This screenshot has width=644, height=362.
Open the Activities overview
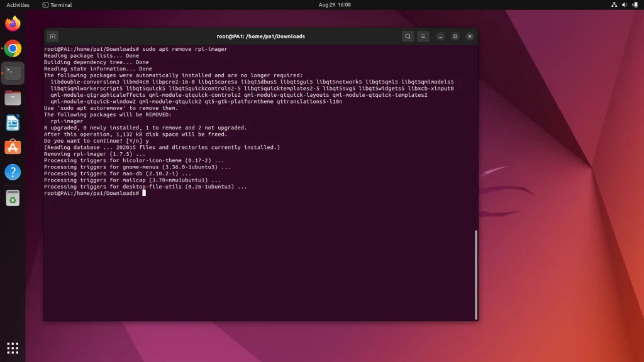18,5
